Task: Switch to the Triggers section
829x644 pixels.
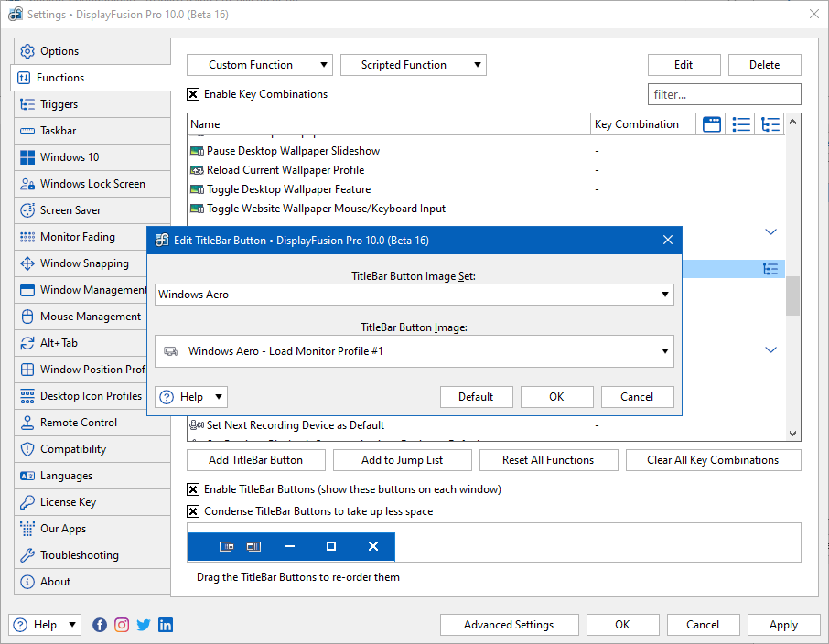Action: [92, 104]
